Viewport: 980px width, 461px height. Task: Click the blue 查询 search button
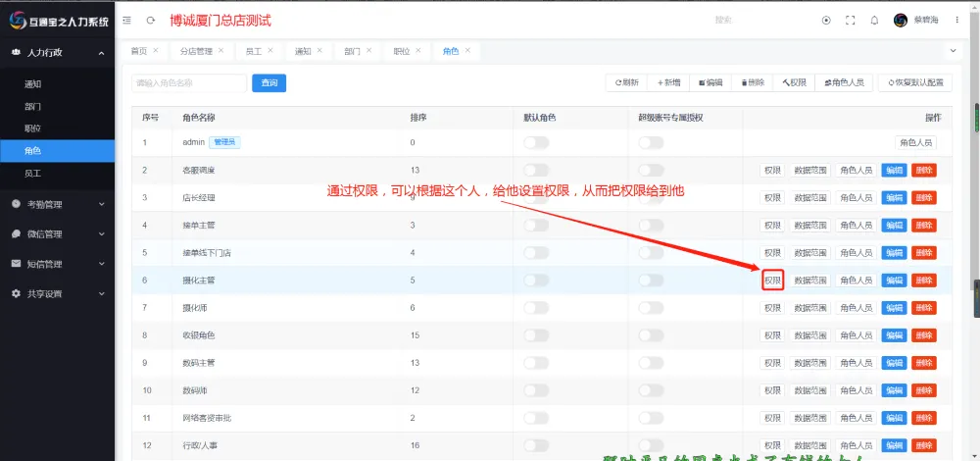(269, 83)
